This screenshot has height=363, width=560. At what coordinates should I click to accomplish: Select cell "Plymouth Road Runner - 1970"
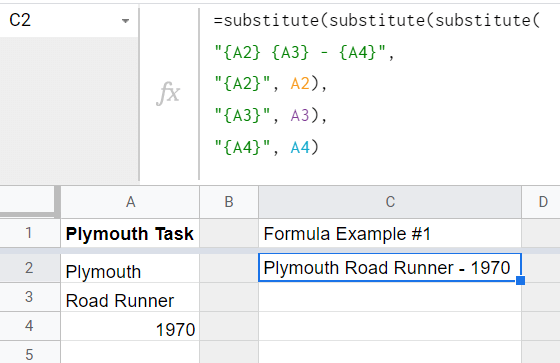pyautogui.click(x=390, y=268)
